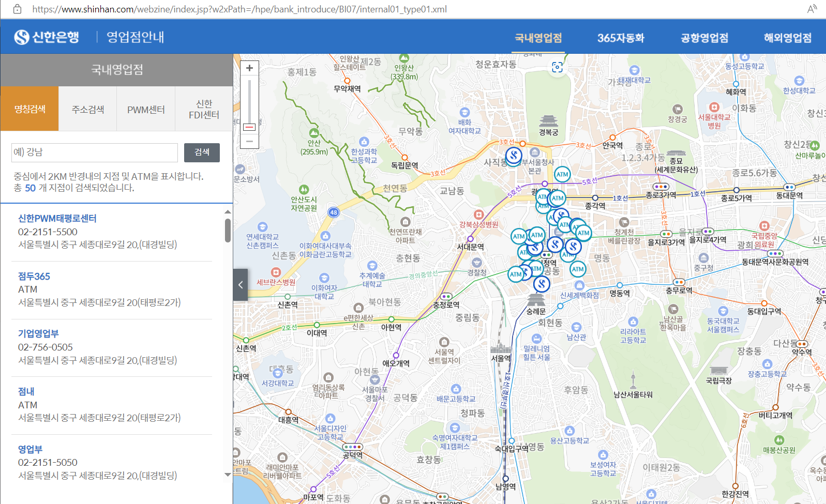Click the 매봉산공원 park icon

click(x=779, y=440)
